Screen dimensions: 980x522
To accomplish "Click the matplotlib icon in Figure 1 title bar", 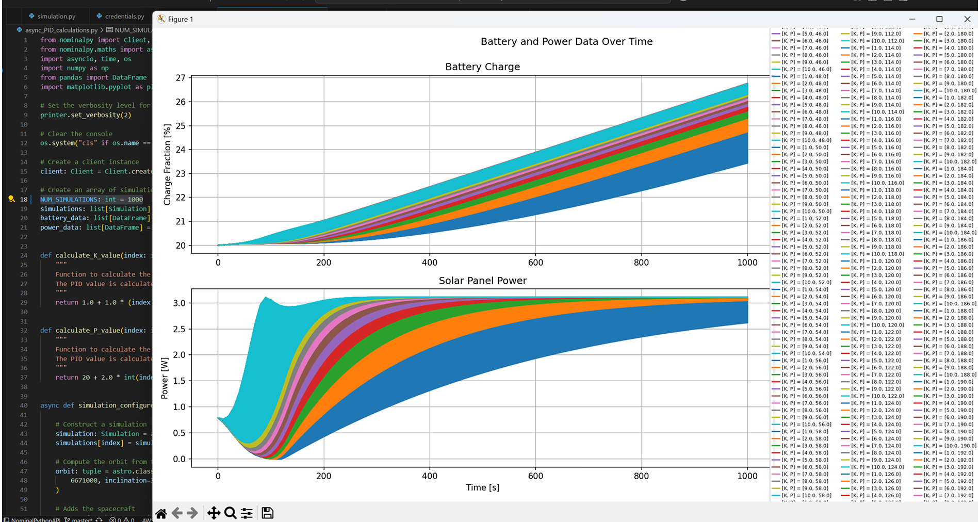I will click(x=161, y=19).
